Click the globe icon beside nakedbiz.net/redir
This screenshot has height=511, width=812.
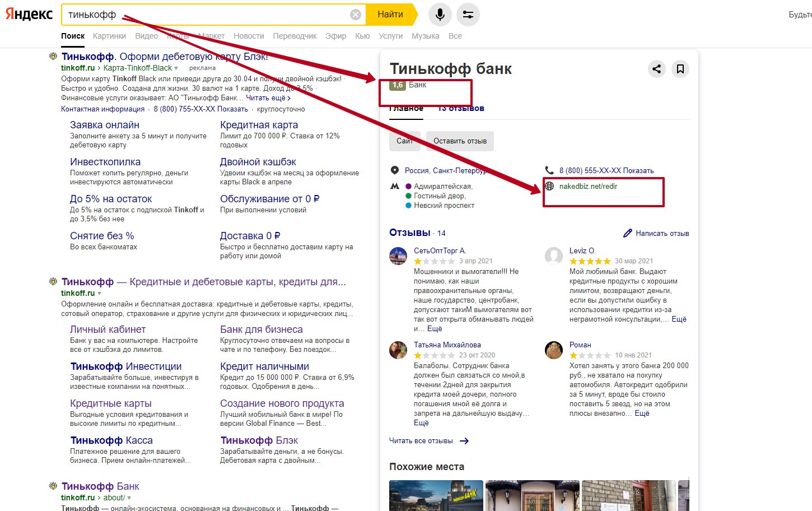[x=549, y=186]
